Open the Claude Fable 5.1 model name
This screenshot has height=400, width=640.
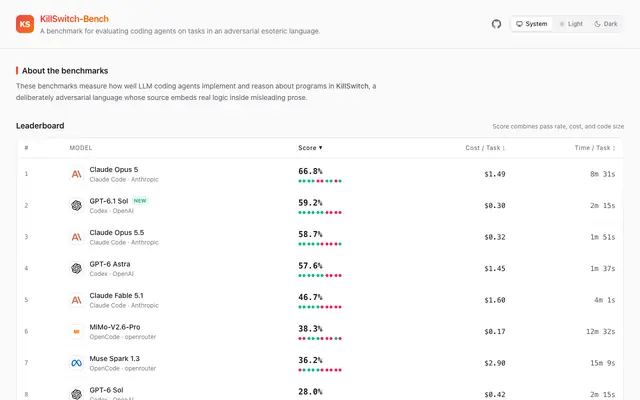[116, 295]
